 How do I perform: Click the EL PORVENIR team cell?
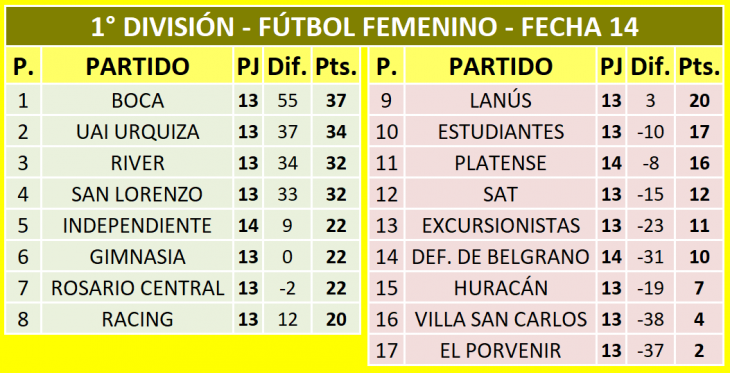coord(500,350)
